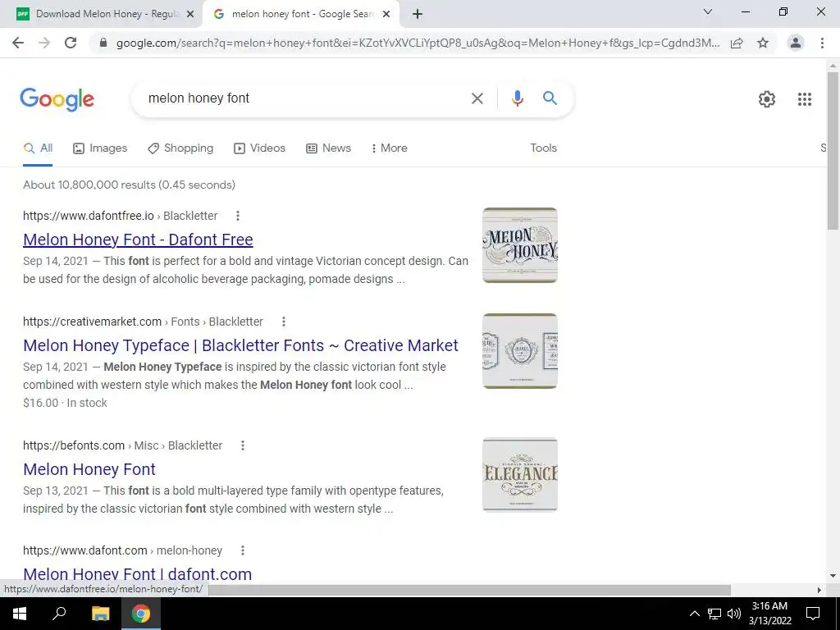Open Google quick settings gear

click(x=767, y=99)
